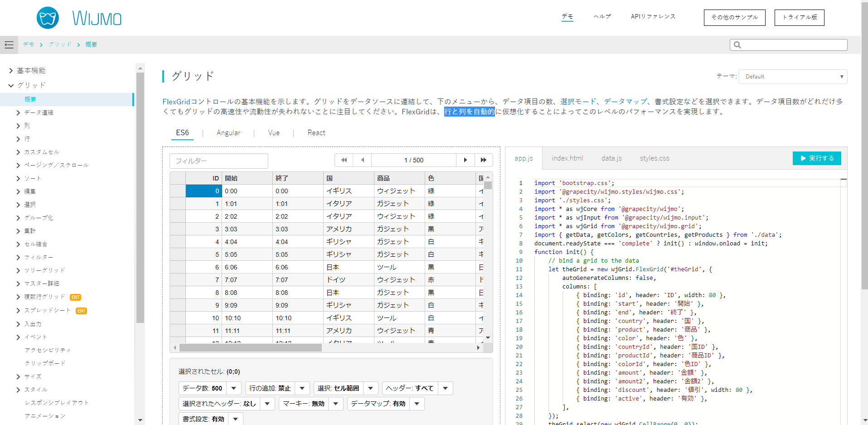Viewport: 868px width, 425px height.
Task: Open the マーキー: 無効 dropdown arrow
Action: 335,404
